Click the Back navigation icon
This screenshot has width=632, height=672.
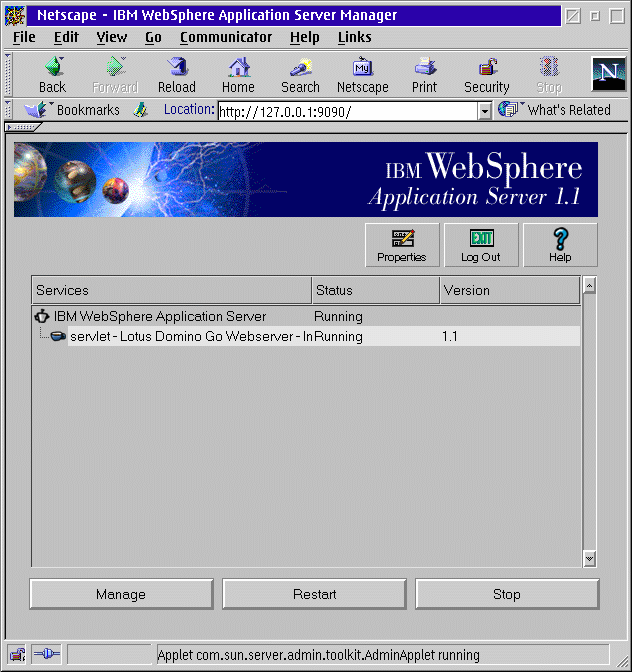click(x=54, y=67)
